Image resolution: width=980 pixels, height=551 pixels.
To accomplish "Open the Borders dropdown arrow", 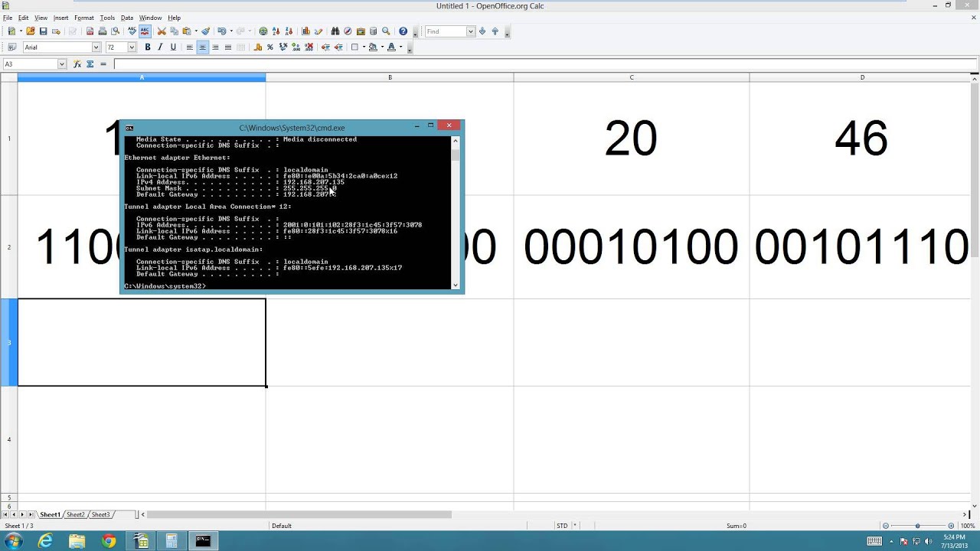I will pos(364,47).
